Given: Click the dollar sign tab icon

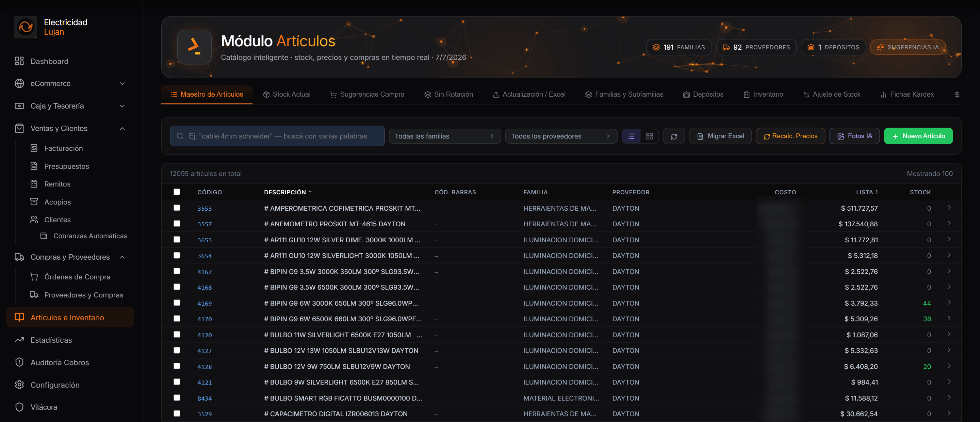Looking at the screenshot, I should click(957, 94).
